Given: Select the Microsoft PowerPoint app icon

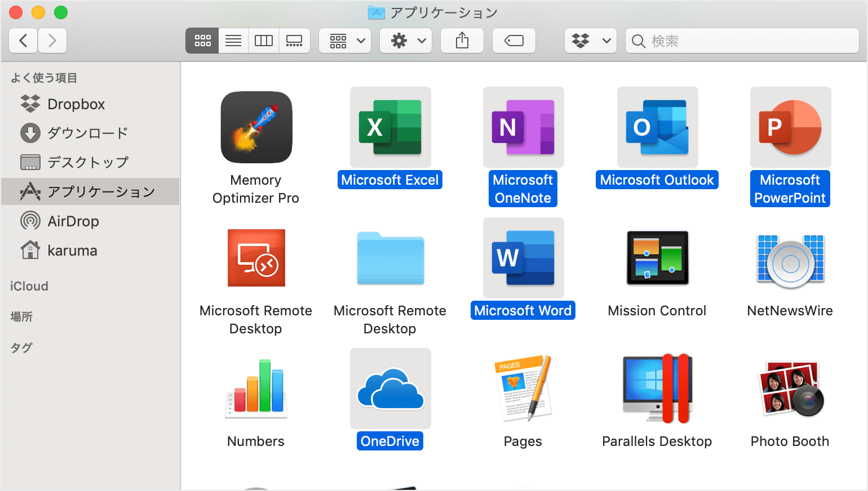Looking at the screenshot, I should pyautogui.click(x=791, y=127).
